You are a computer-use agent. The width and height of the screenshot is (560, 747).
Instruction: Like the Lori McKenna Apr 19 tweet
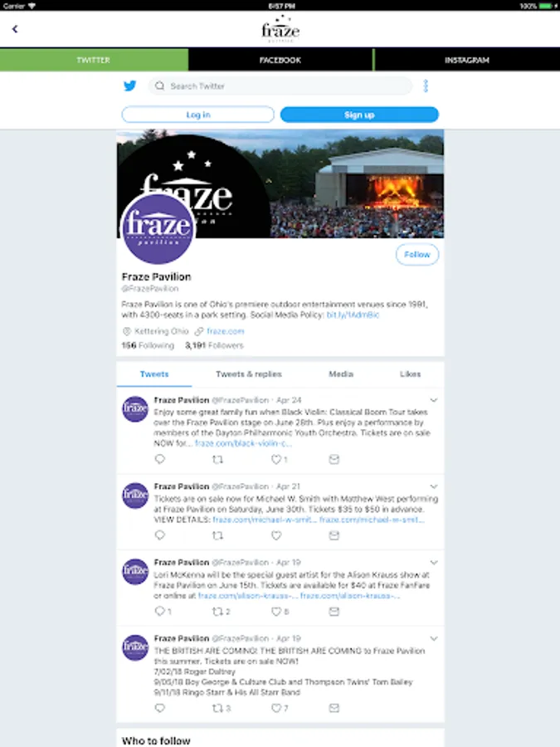[x=276, y=611]
